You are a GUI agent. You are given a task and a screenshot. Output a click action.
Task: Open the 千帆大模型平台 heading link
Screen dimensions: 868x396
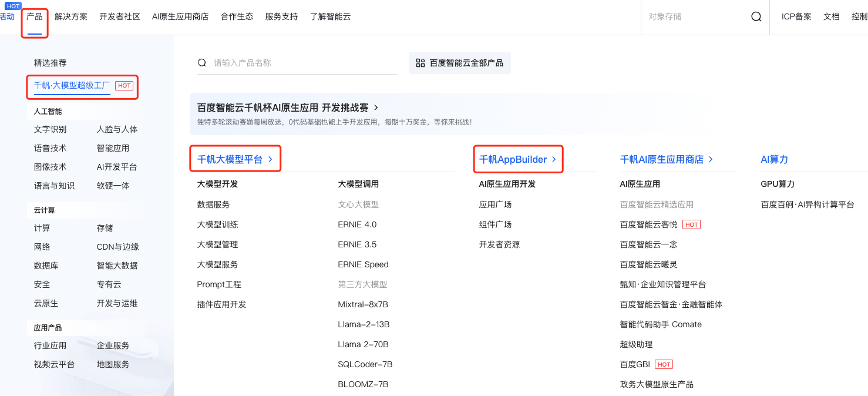[230, 159]
